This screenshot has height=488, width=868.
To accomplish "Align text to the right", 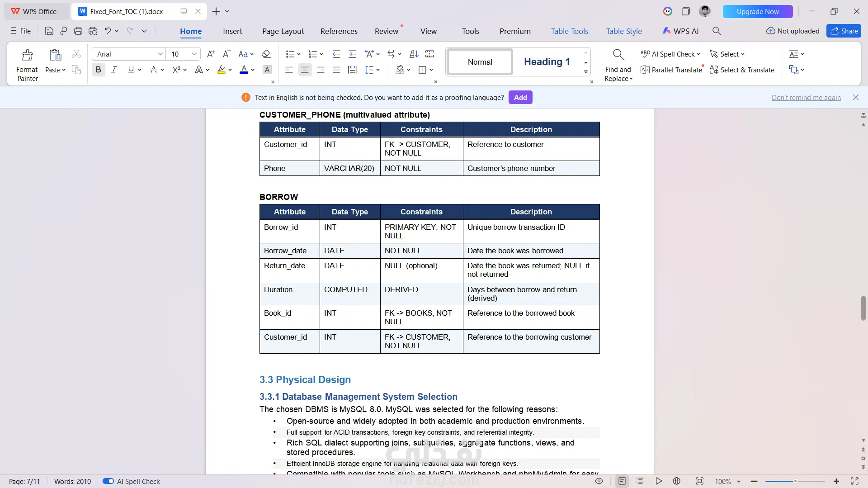I will point(321,70).
